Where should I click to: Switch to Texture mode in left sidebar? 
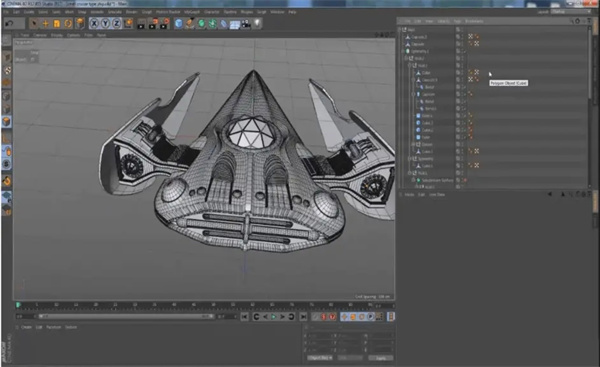point(7,70)
